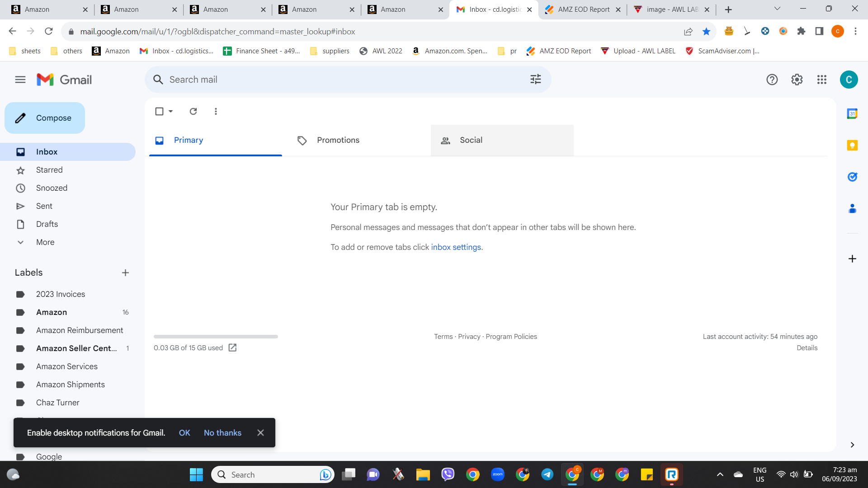Compose a new email
Screen dimensions: 868x488
45,118
